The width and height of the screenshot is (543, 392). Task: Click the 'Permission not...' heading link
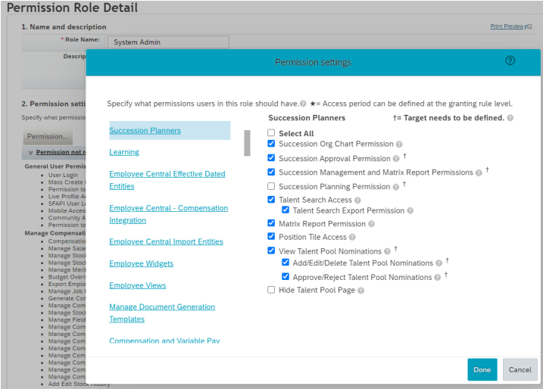[x=61, y=152]
